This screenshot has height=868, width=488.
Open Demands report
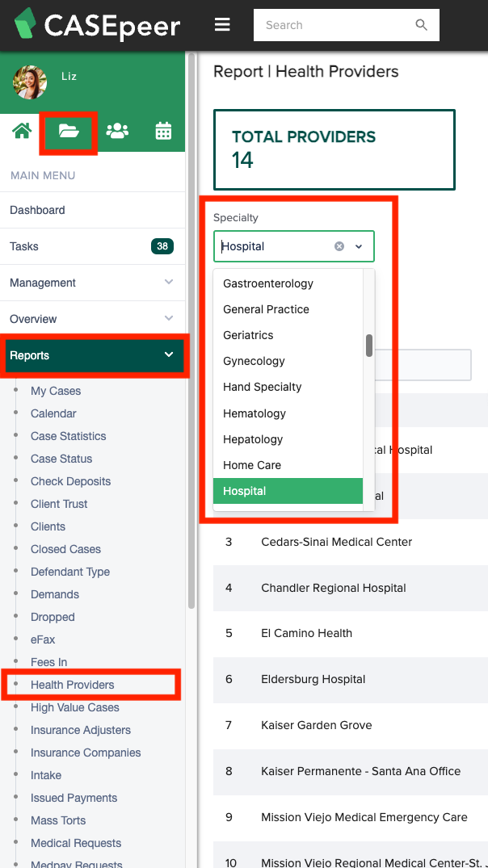pos(55,594)
